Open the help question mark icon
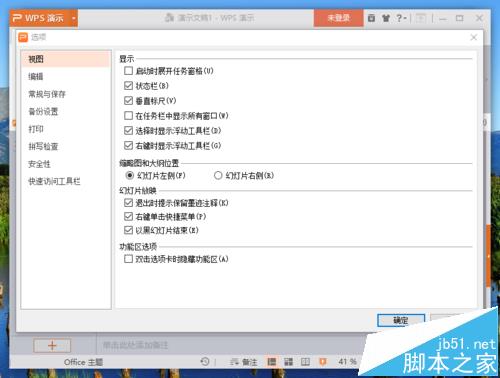 (x=399, y=18)
